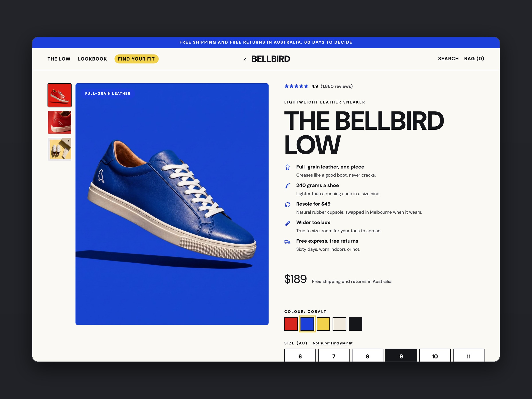This screenshot has height=399, width=532.
Task: Click the 4.9 rating value
Action: (315, 86)
